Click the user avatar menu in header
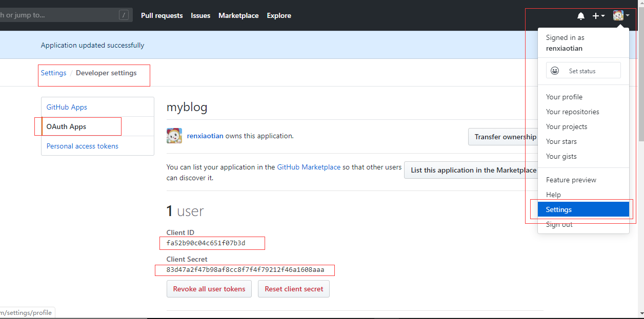This screenshot has height=319, width=644. [621, 15]
